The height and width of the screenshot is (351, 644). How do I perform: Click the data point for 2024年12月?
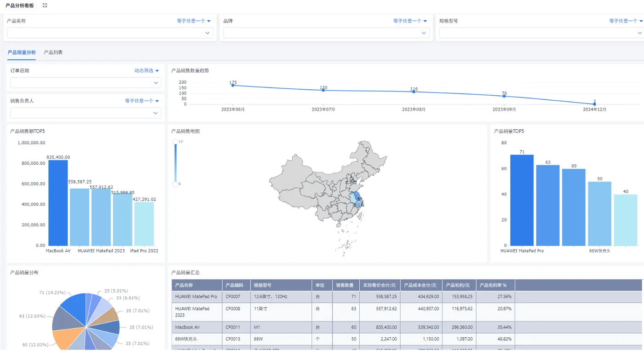click(594, 104)
